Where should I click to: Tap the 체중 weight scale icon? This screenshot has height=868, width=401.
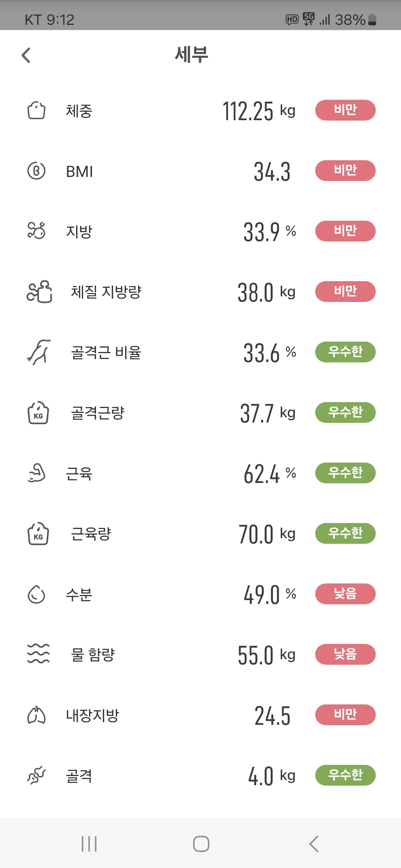[36, 111]
